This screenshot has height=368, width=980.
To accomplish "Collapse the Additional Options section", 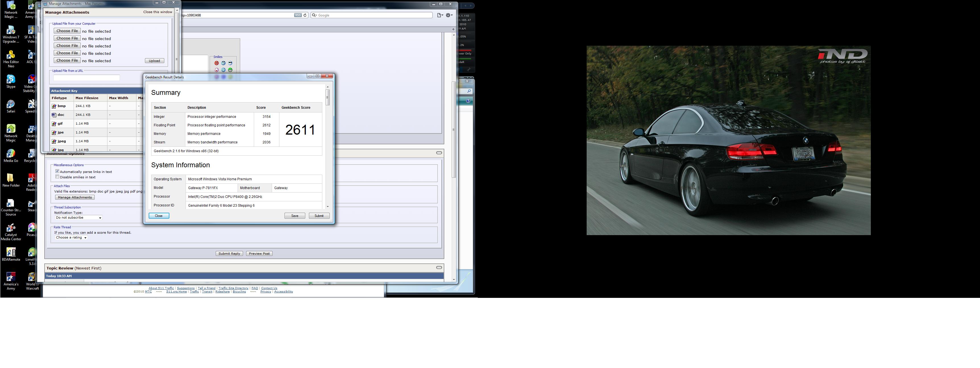I will click(439, 153).
